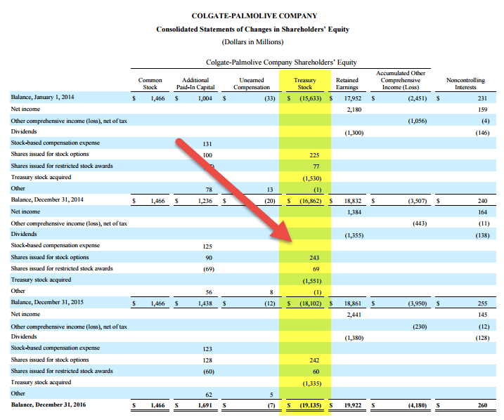Viewport: 504px width, 420px height.
Task: Click the 2,180 net income value
Action: 354,110
